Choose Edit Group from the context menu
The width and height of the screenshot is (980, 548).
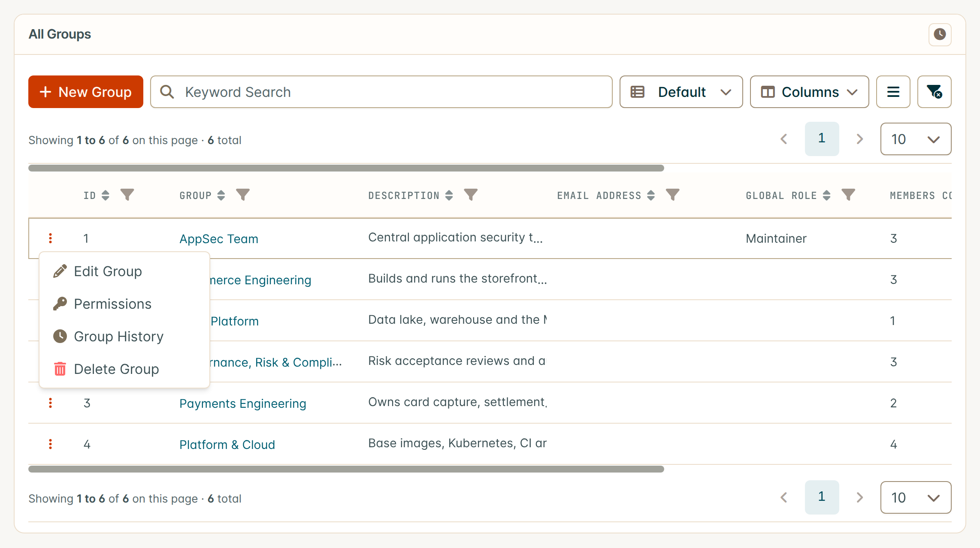[x=124, y=271]
